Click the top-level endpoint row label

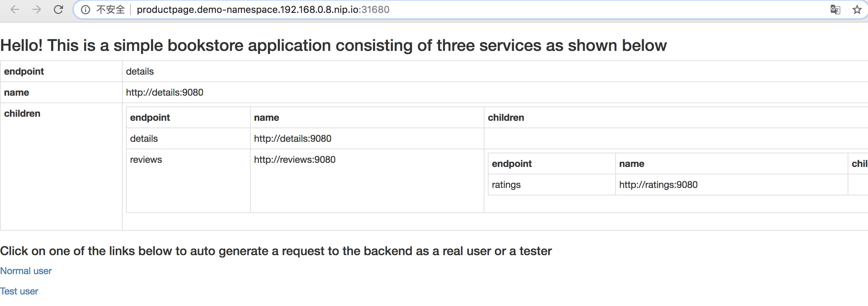24,71
